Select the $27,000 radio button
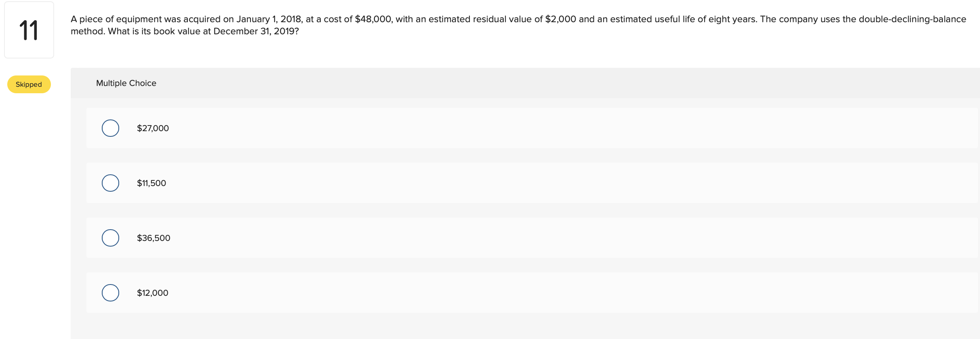 (x=110, y=128)
